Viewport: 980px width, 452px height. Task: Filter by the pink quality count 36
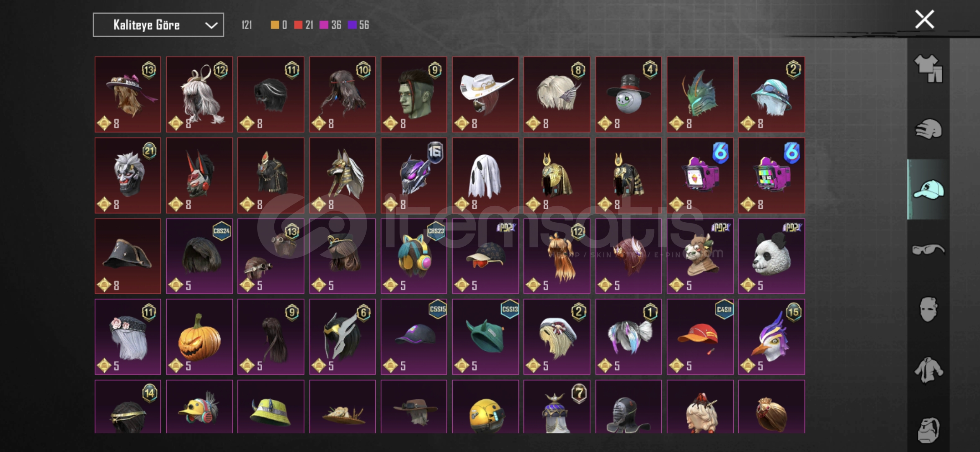coord(330,25)
